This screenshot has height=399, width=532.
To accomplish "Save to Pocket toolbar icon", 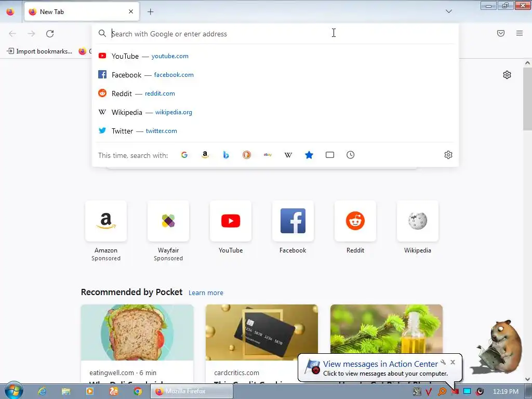I will [501, 33].
